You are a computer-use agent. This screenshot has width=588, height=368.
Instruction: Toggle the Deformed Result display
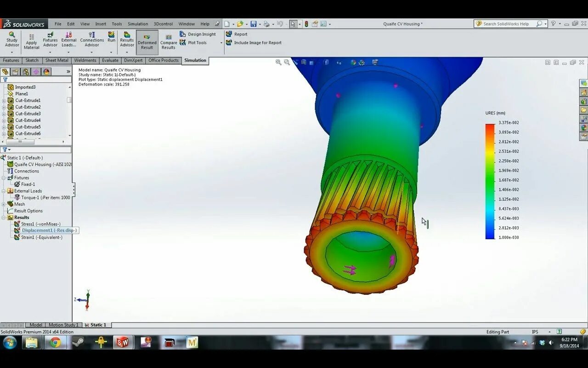(x=147, y=42)
